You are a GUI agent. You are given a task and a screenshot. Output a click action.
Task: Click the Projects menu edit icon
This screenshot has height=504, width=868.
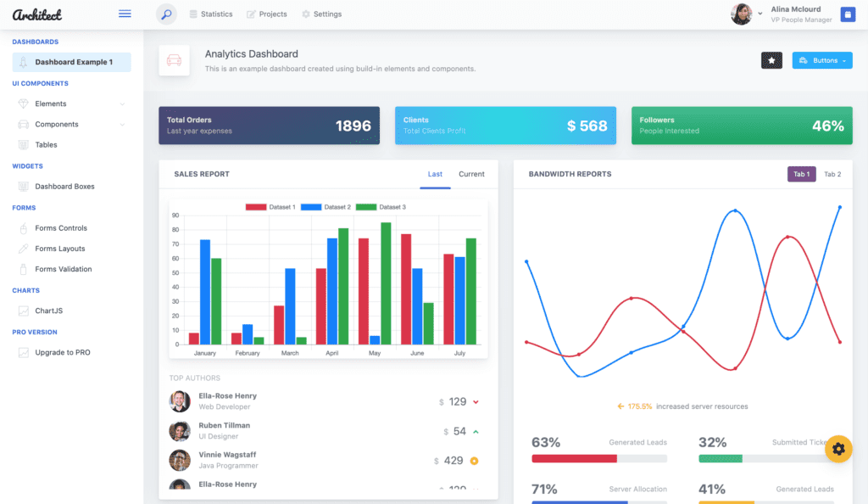251,14
